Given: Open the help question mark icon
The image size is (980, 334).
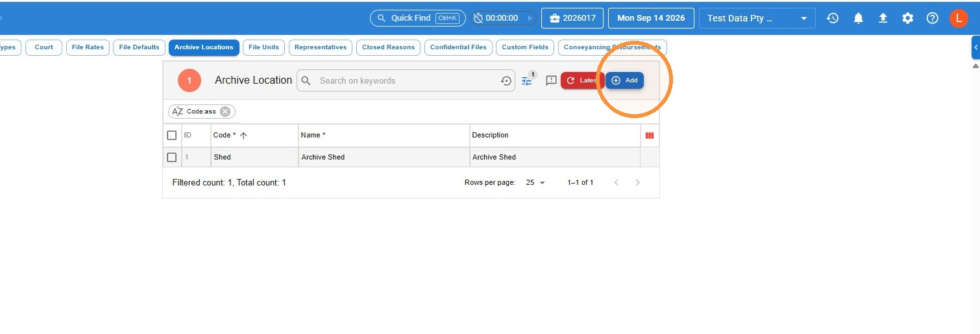Looking at the screenshot, I should tap(932, 18).
